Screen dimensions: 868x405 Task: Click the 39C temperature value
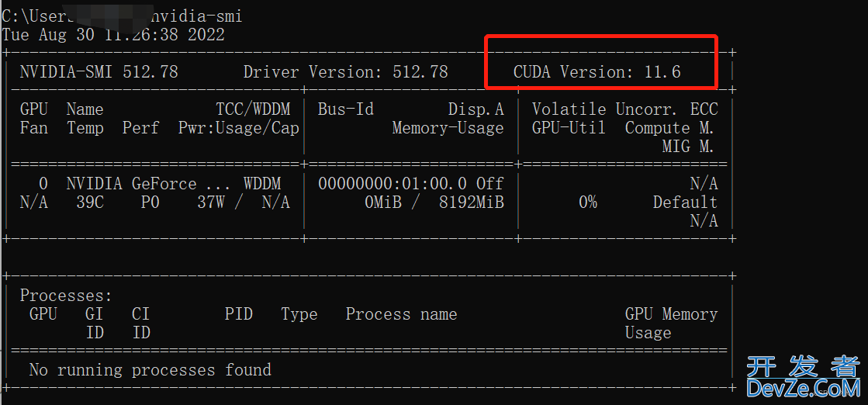pos(90,202)
